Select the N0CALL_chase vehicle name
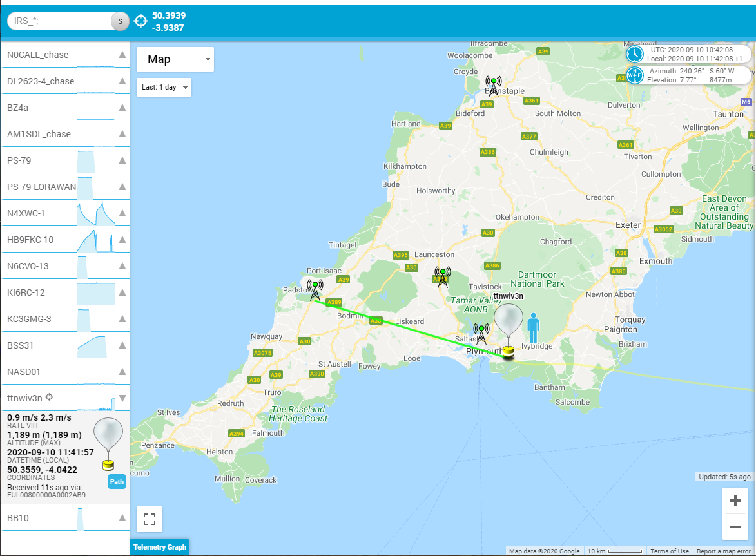The image size is (756, 556). click(x=37, y=55)
